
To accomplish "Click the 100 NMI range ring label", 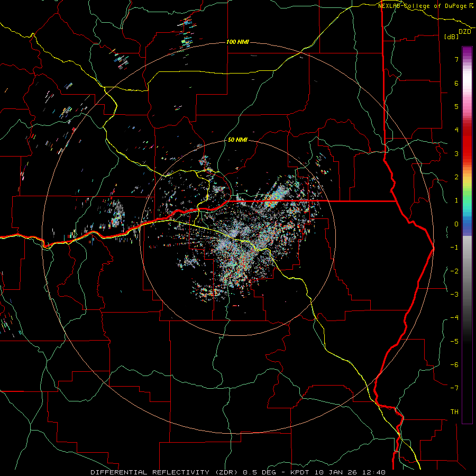I will tap(237, 42).
